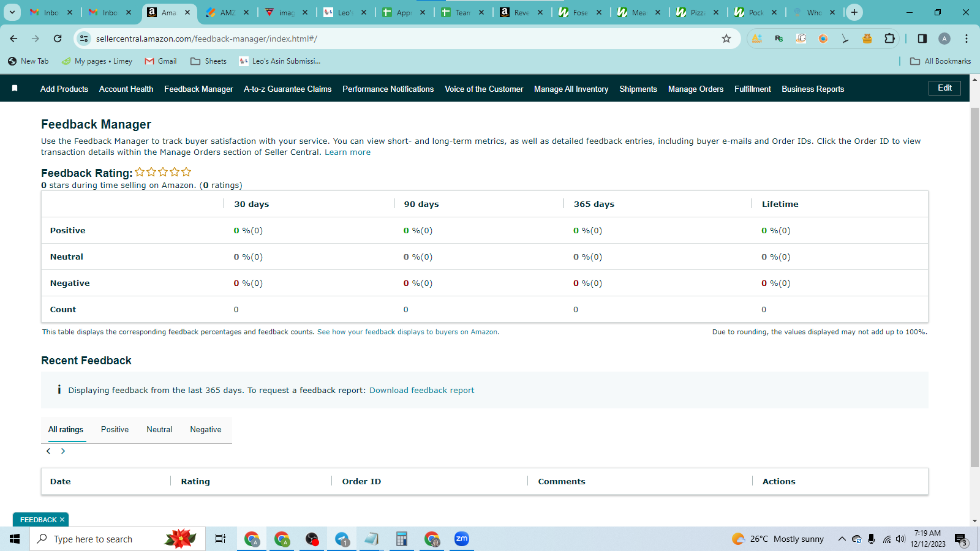This screenshot has height=551, width=980.
Task: Click the Learn more link
Action: pyautogui.click(x=347, y=152)
